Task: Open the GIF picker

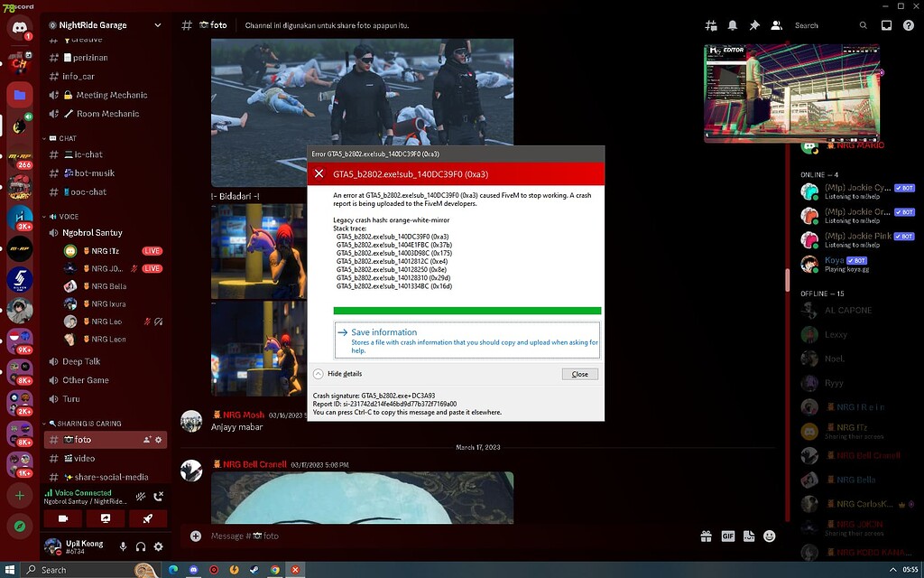Action: (728, 536)
